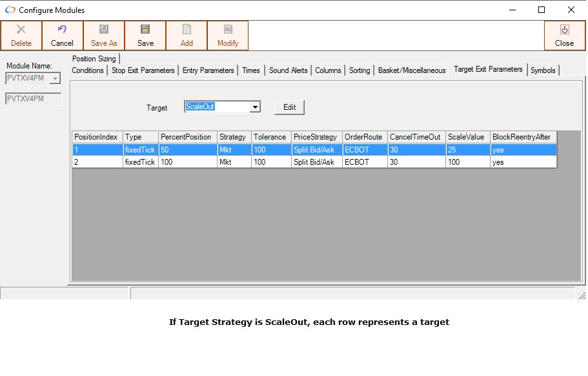Sort by the ScaleValue column header
The image size is (588, 376).
(x=466, y=137)
